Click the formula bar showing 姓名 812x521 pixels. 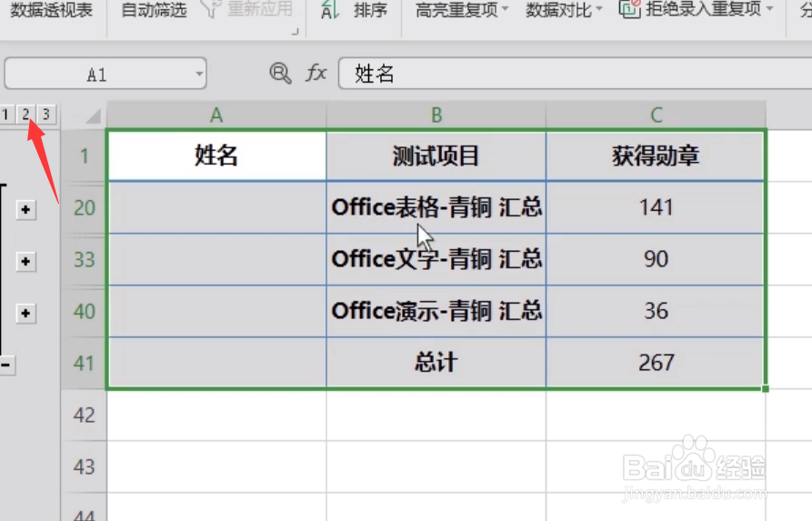pyautogui.click(x=575, y=74)
